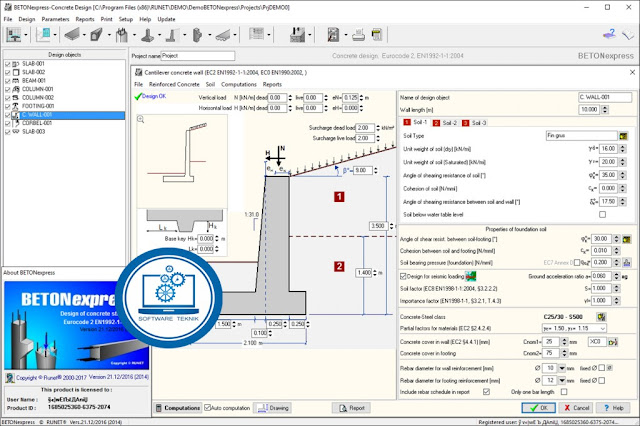Open the Parameters menu
The width and height of the screenshot is (640, 426).
coord(56,19)
